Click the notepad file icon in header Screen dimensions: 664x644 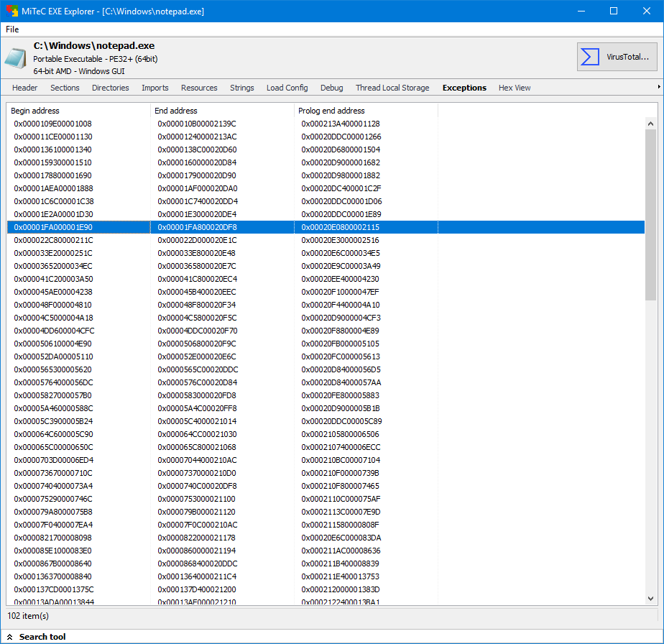16,58
